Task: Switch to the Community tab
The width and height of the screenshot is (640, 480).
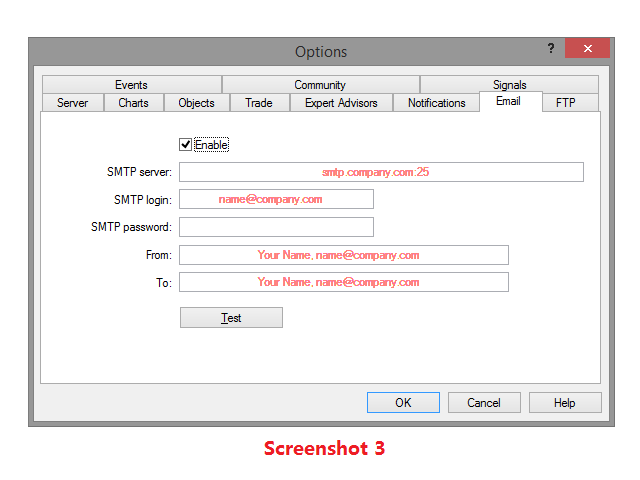Action: (x=320, y=85)
